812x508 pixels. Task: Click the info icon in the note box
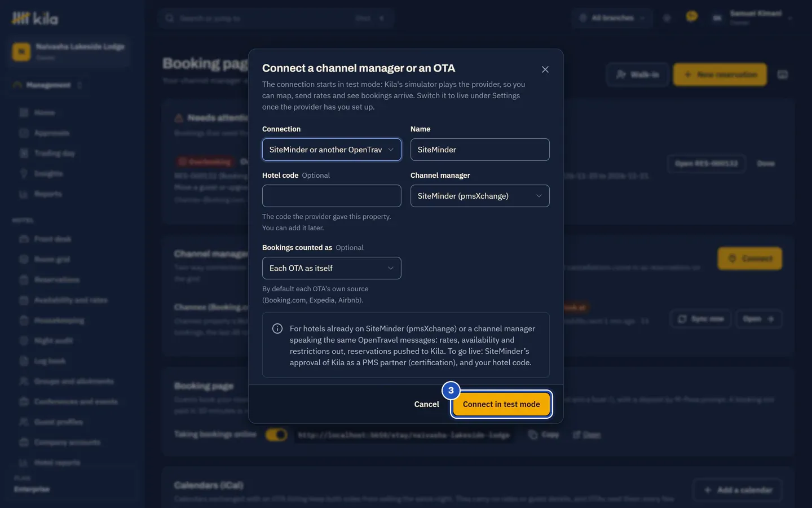click(277, 329)
